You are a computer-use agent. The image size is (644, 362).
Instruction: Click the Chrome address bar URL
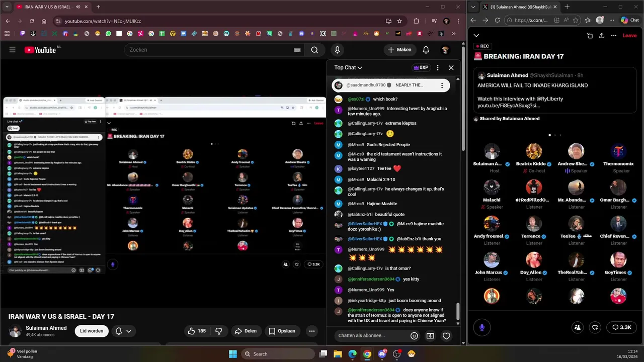[x=103, y=21]
